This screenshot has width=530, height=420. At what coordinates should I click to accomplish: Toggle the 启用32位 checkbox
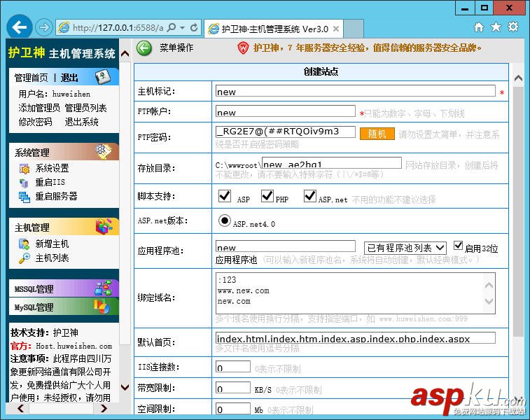(x=458, y=246)
